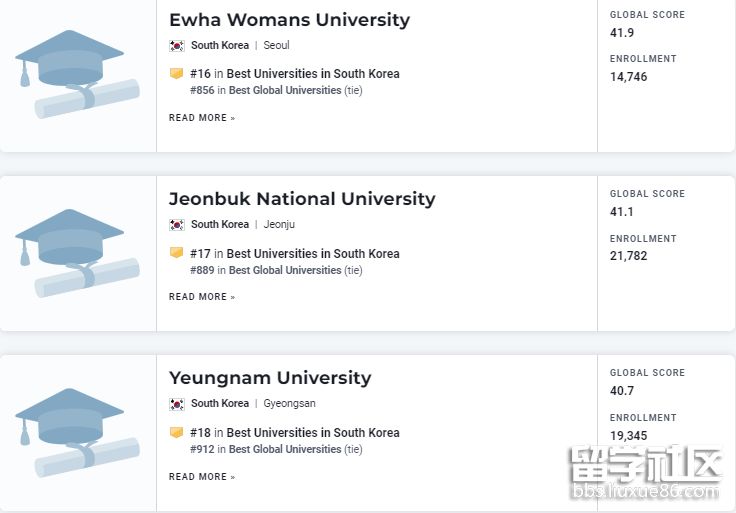
Task: Click the gold badge icon beside #17
Action: click(x=177, y=253)
